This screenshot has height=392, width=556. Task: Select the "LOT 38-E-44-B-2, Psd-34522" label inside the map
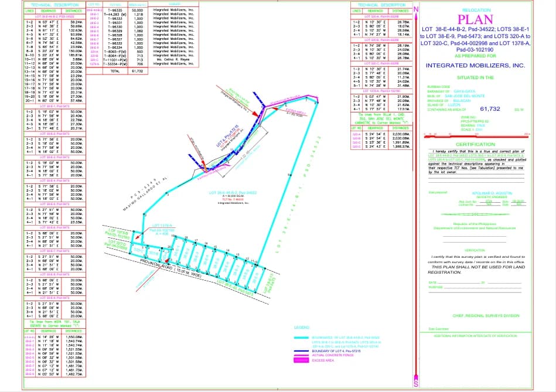(233, 193)
